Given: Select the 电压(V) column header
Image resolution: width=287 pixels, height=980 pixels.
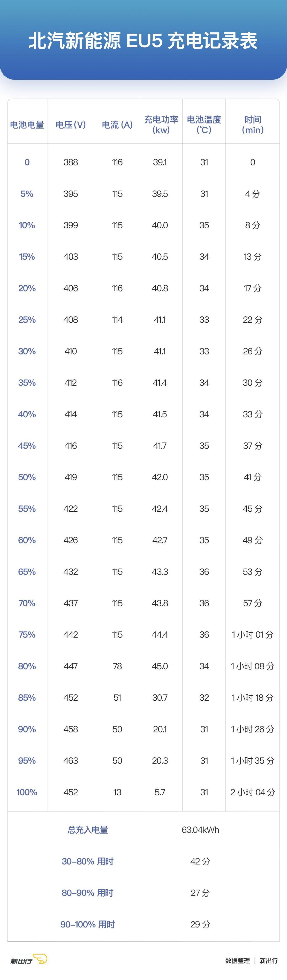Looking at the screenshot, I should [x=71, y=125].
